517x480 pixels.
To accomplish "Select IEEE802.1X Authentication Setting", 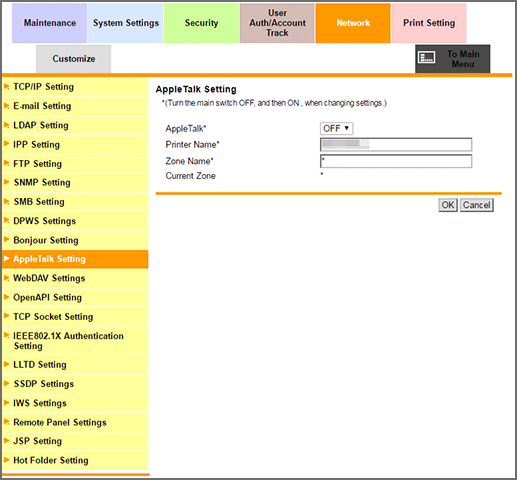I will [75, 341].
